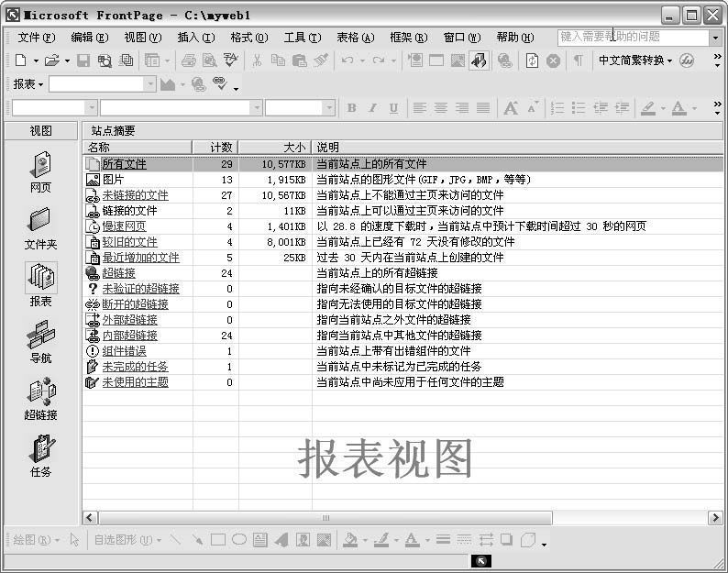Open the 未链接的文件 report link
The height and width of the screenshot is (573, 728).
135,195
